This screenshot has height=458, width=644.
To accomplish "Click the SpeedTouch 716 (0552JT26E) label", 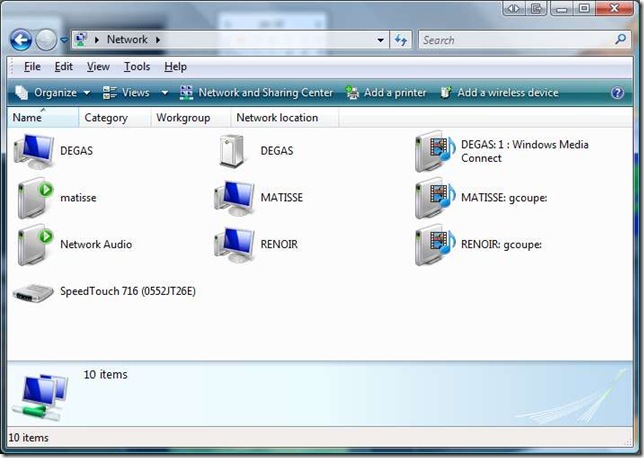I will tap(128, 291).
